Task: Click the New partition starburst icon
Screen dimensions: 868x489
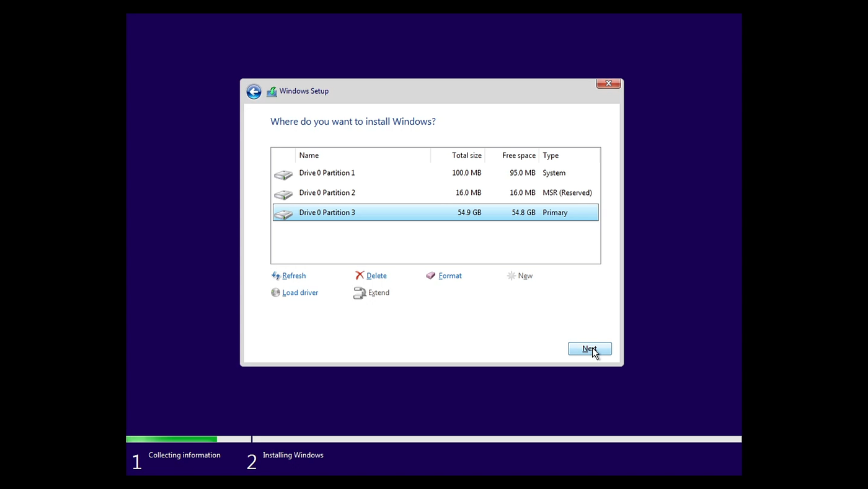Action: pos(511,276)
